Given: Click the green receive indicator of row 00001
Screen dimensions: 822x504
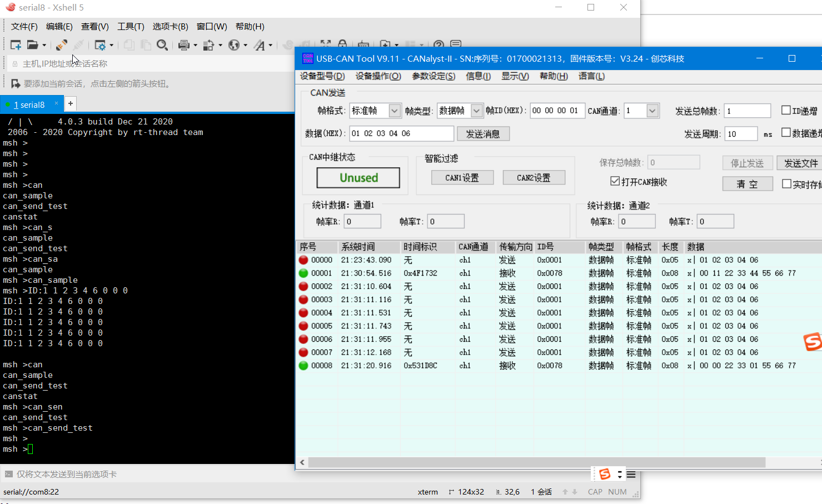Looking at the screenshot, I should point(303,273).
